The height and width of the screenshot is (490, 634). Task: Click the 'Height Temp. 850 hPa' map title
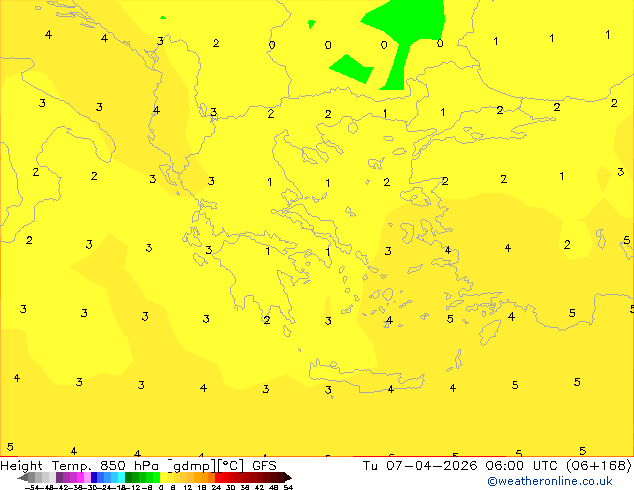pos(79,466)
